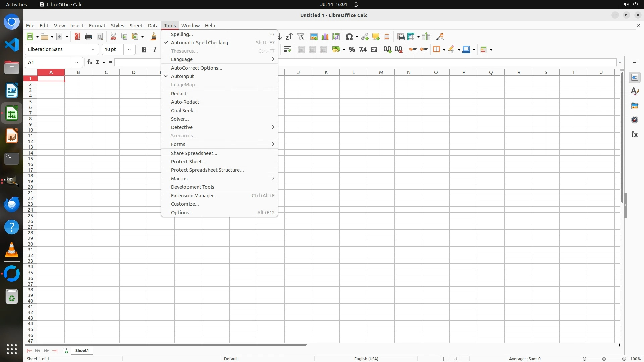This screenshot has height=362, width=644.
Task: Open the Data menu
Action: pyautogui.click(x=153, y=26)
